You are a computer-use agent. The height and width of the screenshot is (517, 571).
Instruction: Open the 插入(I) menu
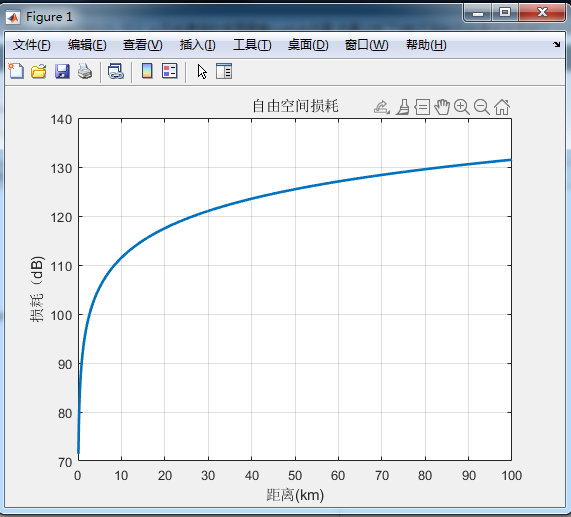pos(198,45)
